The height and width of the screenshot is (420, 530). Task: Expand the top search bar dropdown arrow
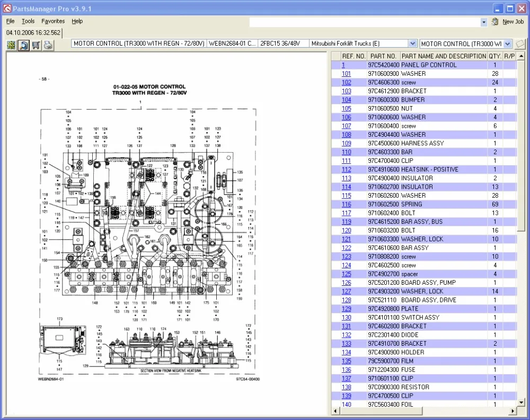pyautogui.click(x=484, y=22)
